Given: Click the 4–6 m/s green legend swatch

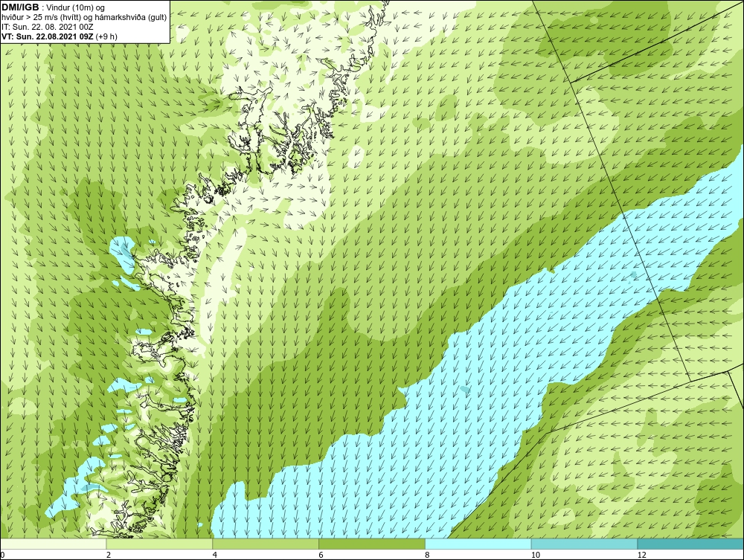Looking at the screenshot, I should coord(266,544).
